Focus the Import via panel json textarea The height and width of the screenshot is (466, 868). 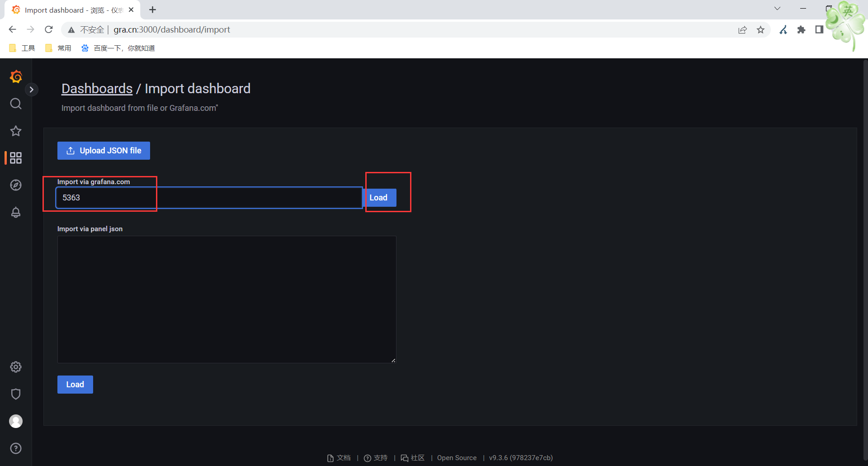226,299
